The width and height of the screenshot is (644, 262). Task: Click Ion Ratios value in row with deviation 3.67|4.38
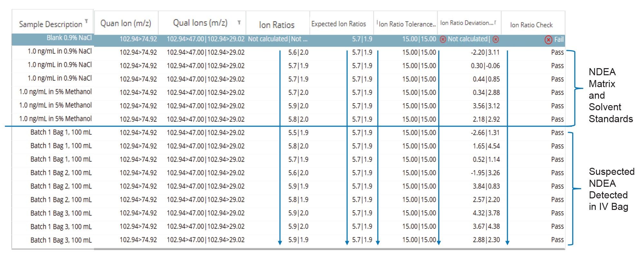(x=298, y=227)
